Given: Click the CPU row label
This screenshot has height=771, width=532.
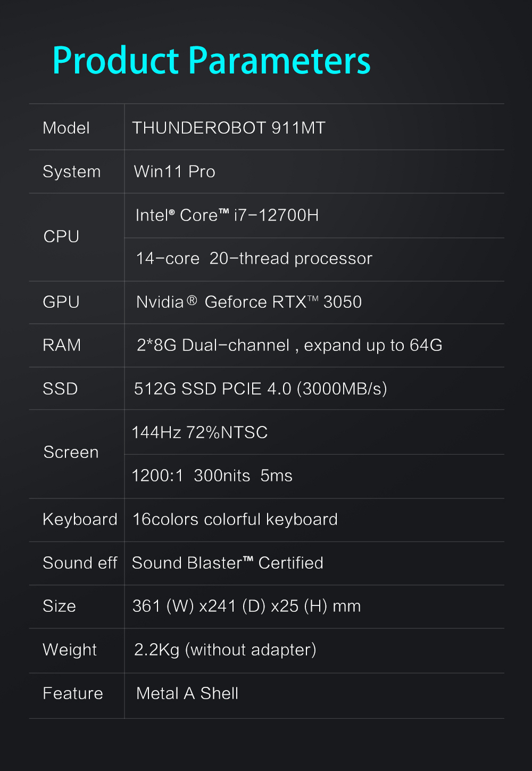Looking at the screenshot, I should tap(61, 236).
